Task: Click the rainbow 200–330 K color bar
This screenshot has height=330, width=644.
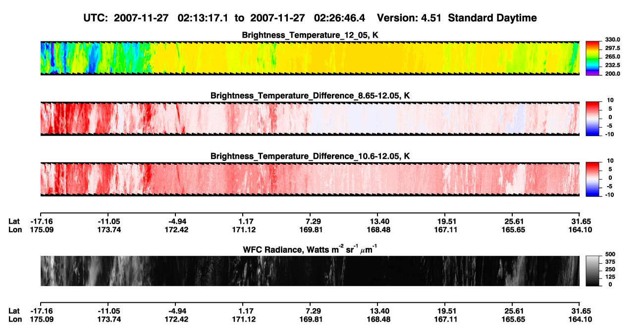Action: point(592,58)
